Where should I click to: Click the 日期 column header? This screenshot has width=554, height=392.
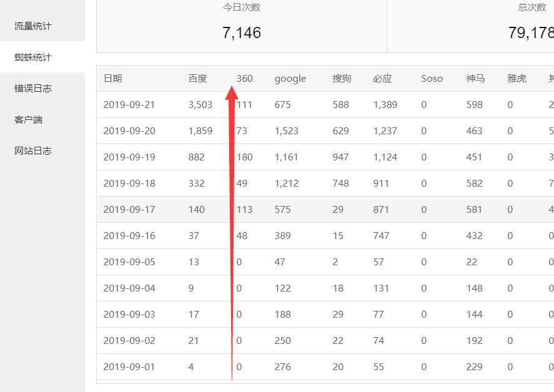[x=113, y=79]
